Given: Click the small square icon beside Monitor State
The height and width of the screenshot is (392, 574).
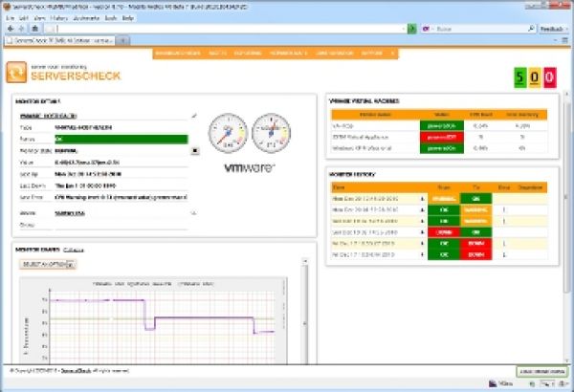Looking at the screenshot, I should 194,150.
